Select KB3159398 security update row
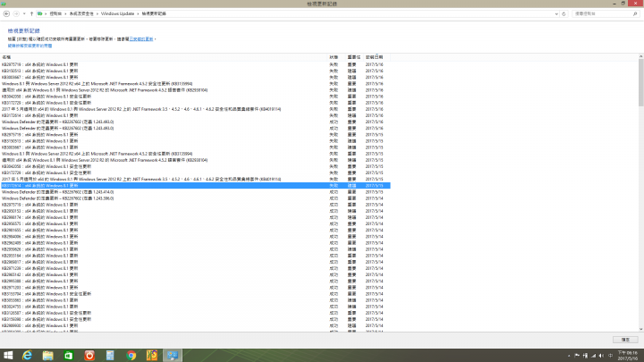644x362 pixels. click(x=196, y=319)
